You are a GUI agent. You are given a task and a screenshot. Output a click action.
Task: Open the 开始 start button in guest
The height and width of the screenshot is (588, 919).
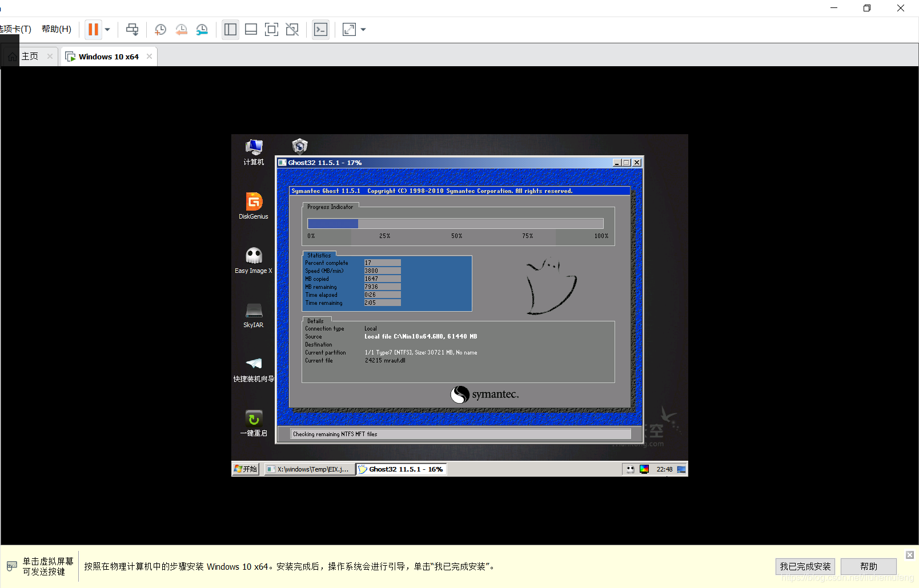point(246,469)
